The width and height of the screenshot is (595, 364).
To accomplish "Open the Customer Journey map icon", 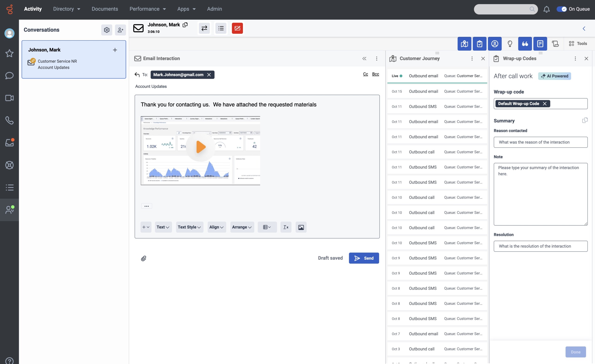I will (464, 44).
